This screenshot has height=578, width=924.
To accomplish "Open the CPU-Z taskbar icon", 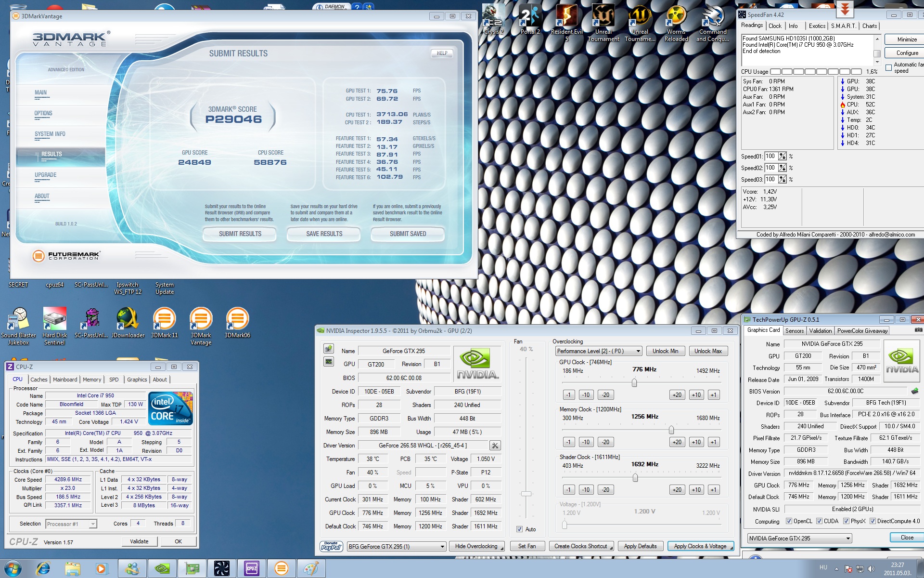I will click(x=251, y=569).
